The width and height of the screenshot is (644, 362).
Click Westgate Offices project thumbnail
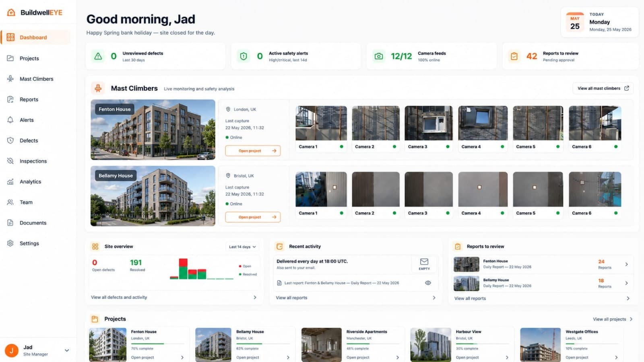[540, 345]
